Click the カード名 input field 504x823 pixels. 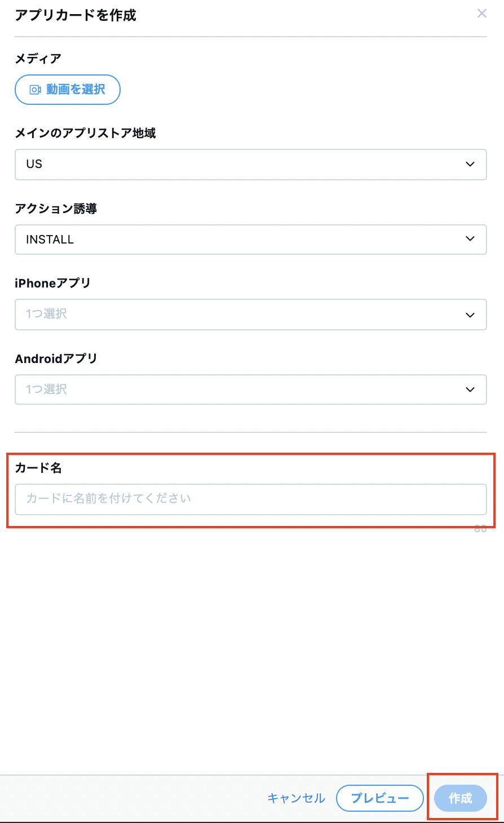pyautogui.click(x=251, y=499)
